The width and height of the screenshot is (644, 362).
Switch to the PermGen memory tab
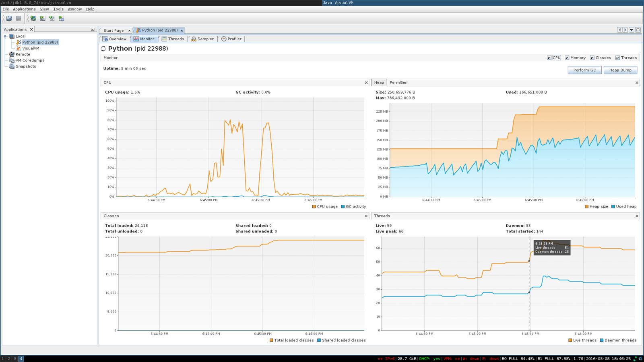398,82
